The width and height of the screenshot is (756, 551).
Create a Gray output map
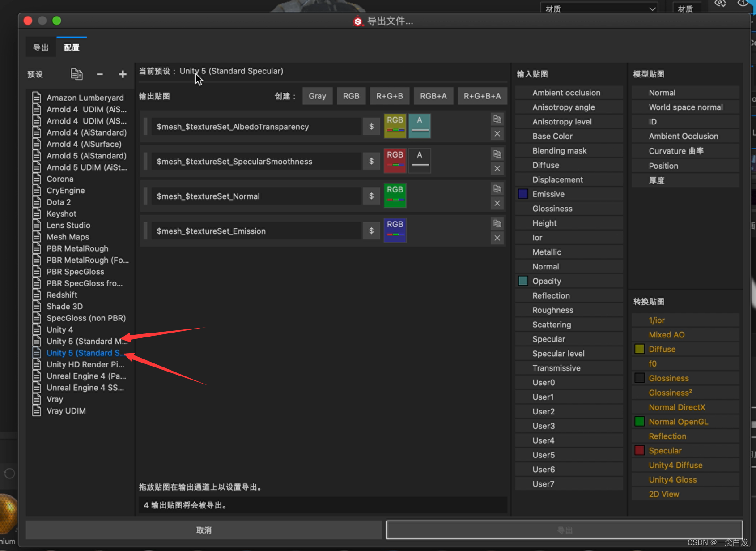click(x=317, y=96)
